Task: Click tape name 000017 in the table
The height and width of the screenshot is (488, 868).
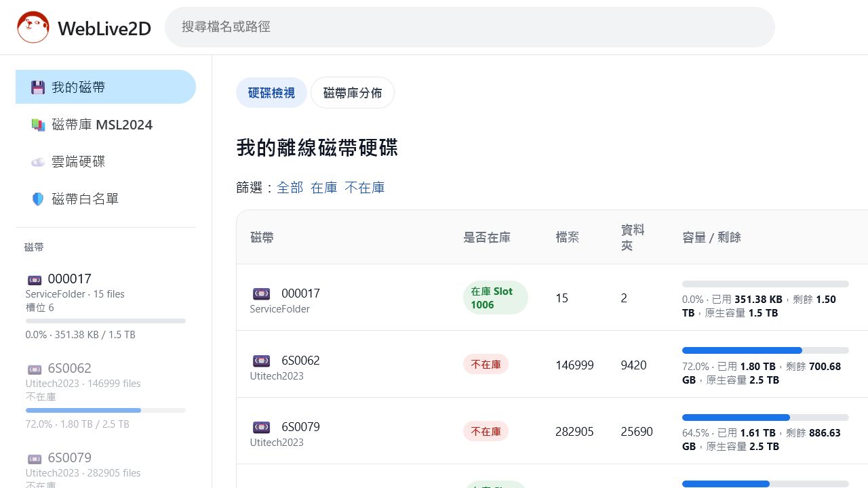Action: [x=300, y=293]
